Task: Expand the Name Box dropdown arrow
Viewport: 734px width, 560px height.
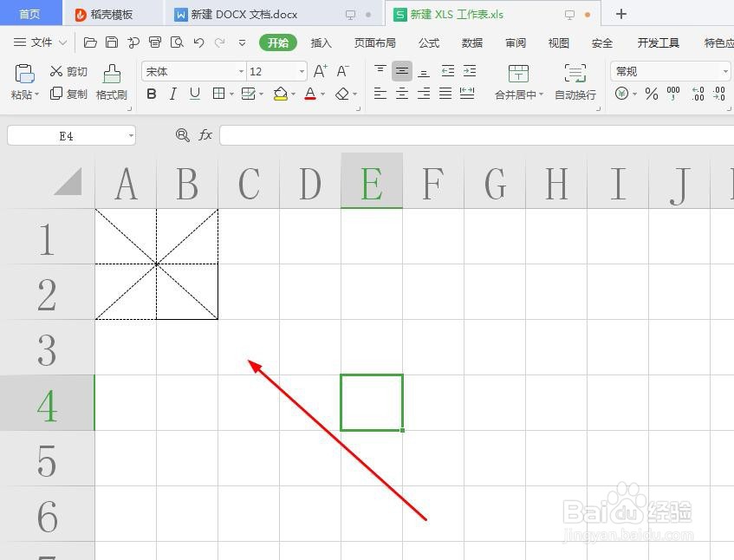Action: pyautogui.click(x=131, y=136)
